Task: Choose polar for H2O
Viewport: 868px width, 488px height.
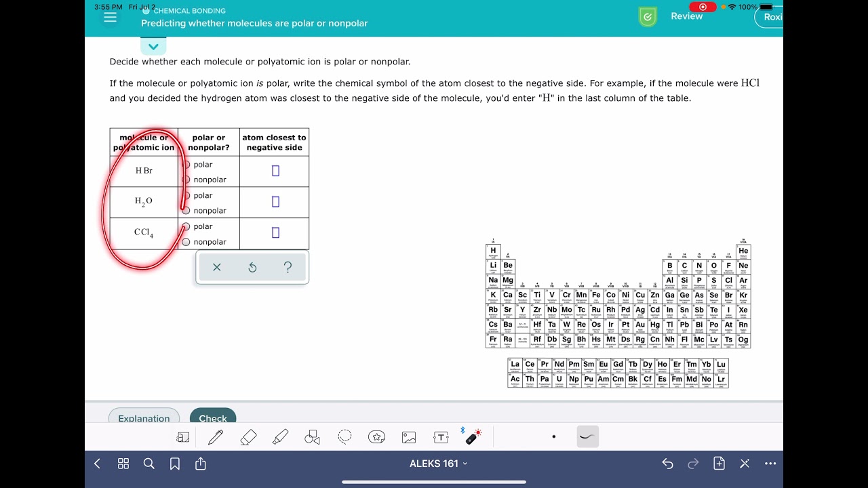Action: [x=186, y=196]
